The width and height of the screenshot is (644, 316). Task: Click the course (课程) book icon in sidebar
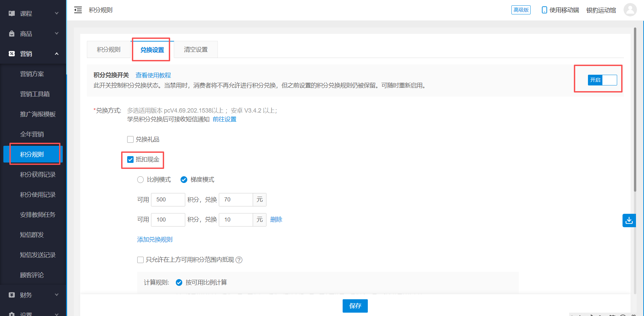click(x=12, y=13)
